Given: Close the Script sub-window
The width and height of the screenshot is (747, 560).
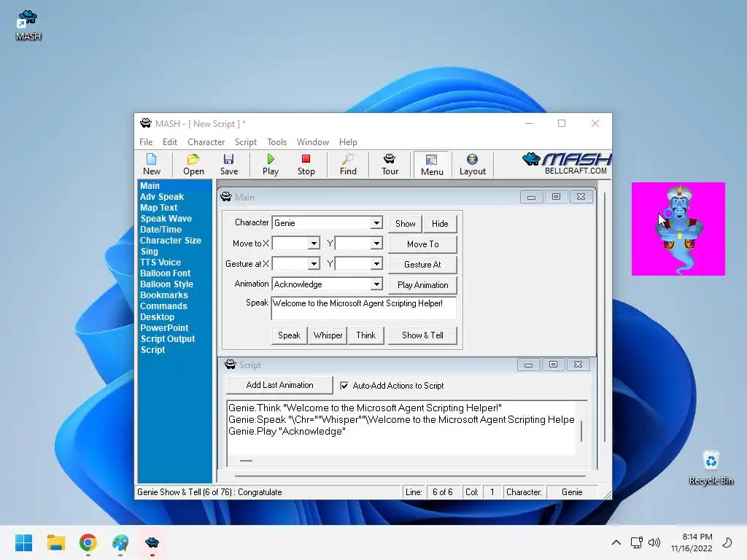Looking at the screenshot, I should (x=578, y=365).
